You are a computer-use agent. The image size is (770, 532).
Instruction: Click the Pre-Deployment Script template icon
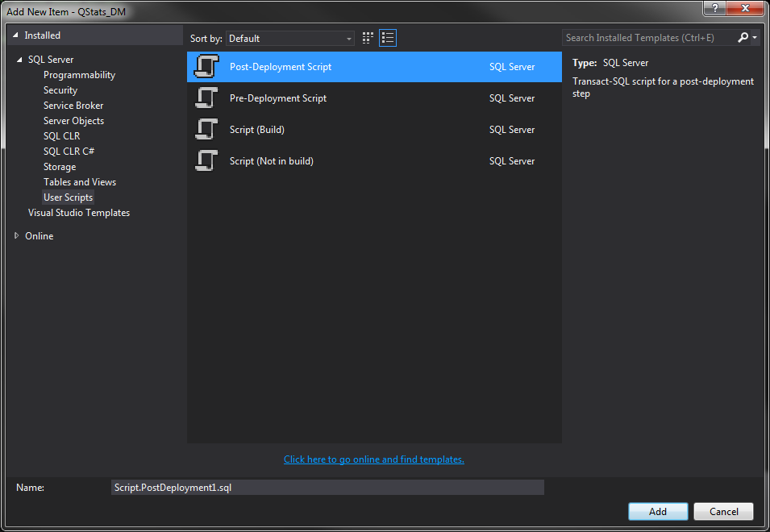click(x=206, y=98)
